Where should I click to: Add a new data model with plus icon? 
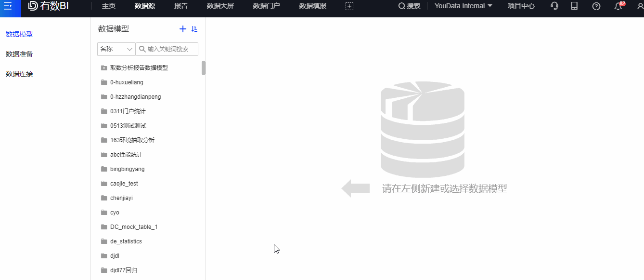coord(183,29)
